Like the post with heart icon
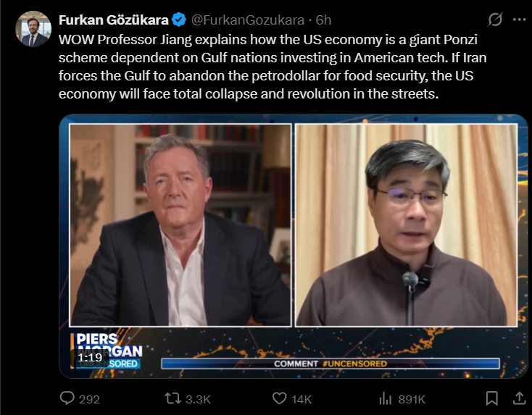This screenshot has height=415, width=532. pyautogui.click(x=280, y=398)
